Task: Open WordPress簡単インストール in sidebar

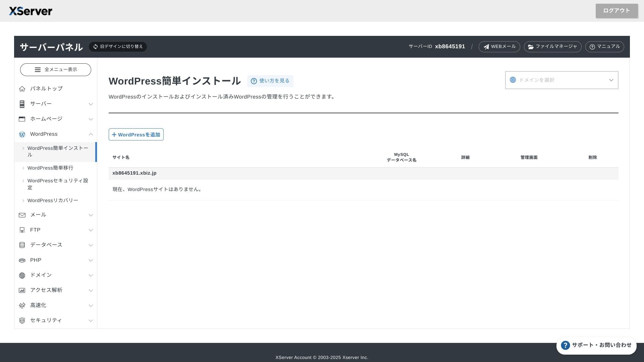Action: click(x=56, y=152)
